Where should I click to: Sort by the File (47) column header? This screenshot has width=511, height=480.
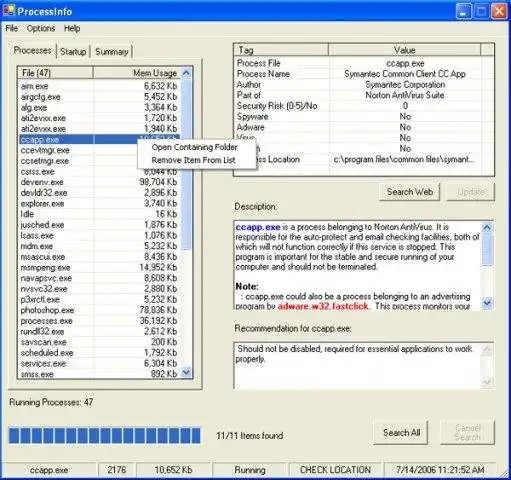[55, 73]
